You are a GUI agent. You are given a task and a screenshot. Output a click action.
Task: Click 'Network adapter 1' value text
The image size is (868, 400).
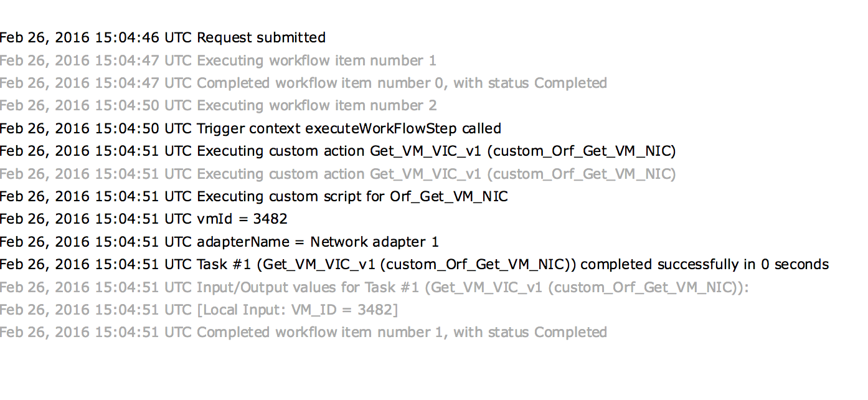375,242
